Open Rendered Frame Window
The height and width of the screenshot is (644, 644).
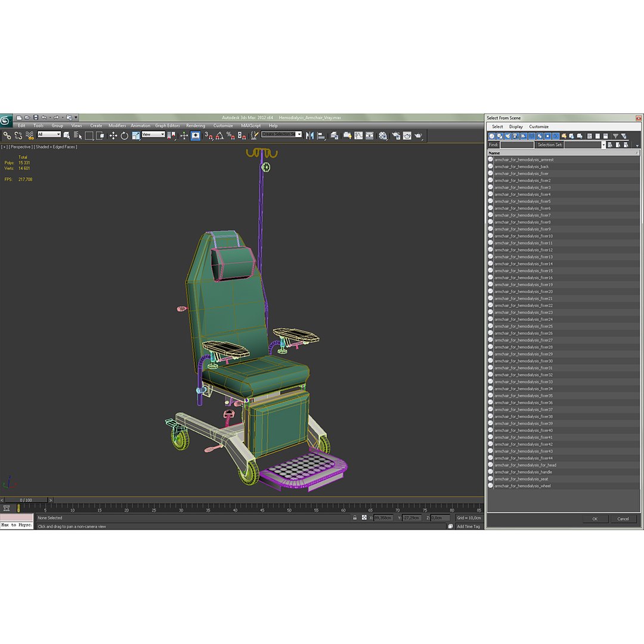tap(407, 135)
